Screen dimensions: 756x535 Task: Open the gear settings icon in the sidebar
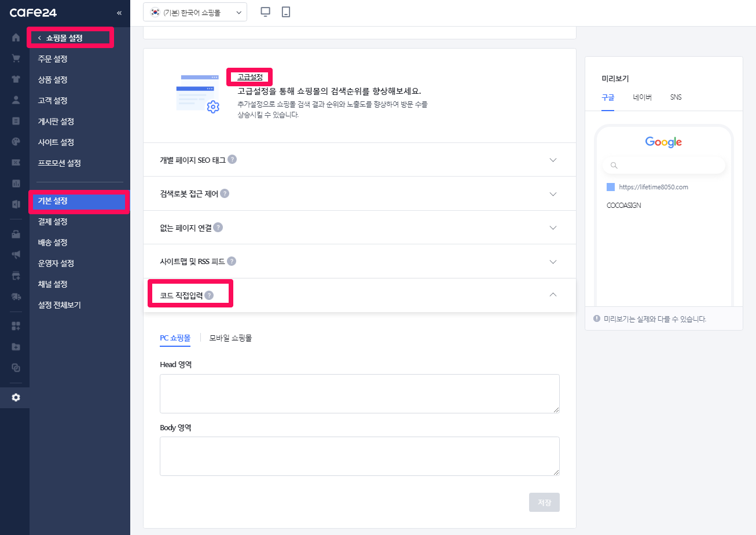coord(16,397)
